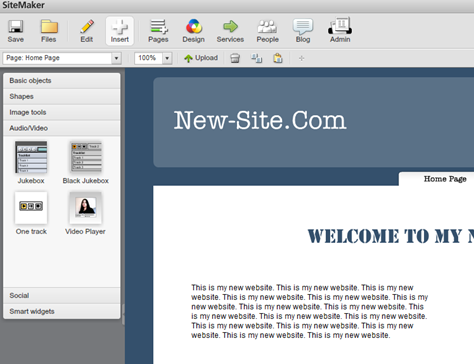The image size is (474, 364).
Task: Click the Save floppy disk icon
Action: 15,27
